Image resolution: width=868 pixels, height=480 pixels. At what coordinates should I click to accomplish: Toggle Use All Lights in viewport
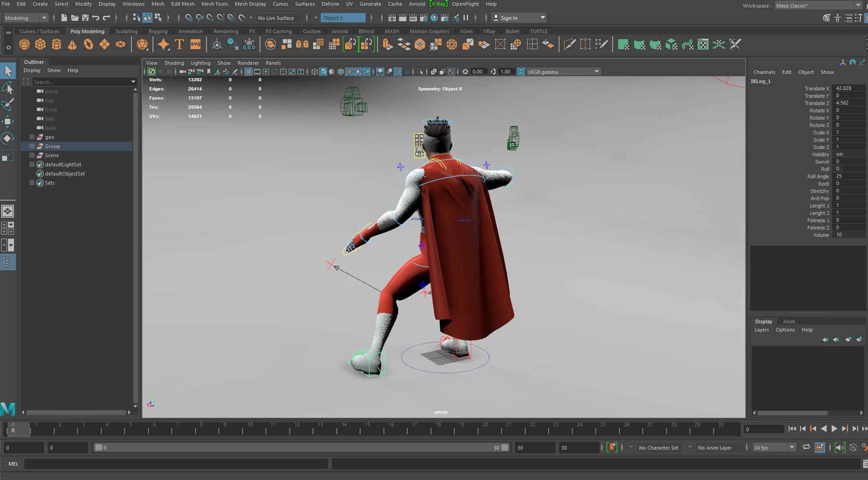pyautogui.click(x=358, y=72)
